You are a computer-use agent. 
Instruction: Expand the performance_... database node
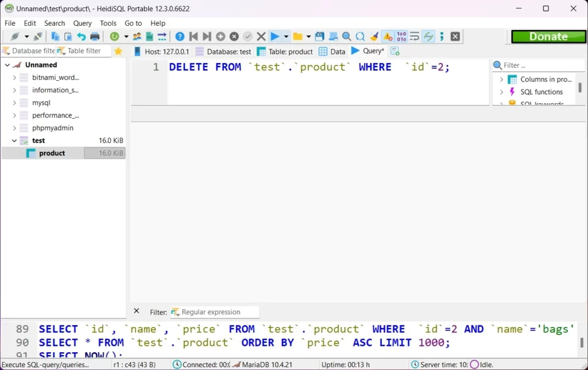click(14, 115)
